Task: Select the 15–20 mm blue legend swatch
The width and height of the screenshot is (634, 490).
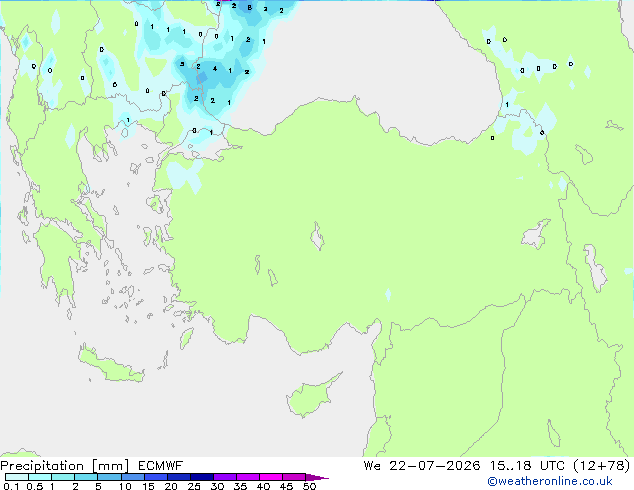Action: pos(155,477)
